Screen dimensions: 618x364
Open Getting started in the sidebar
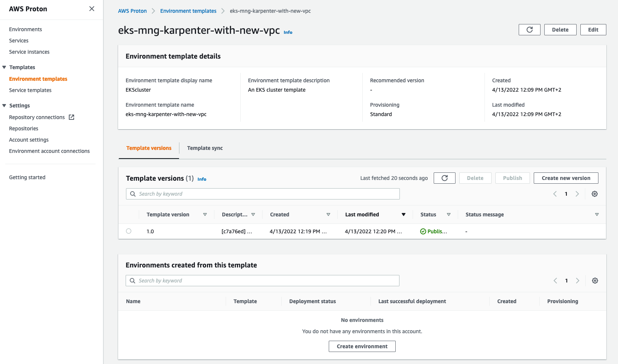27,177
